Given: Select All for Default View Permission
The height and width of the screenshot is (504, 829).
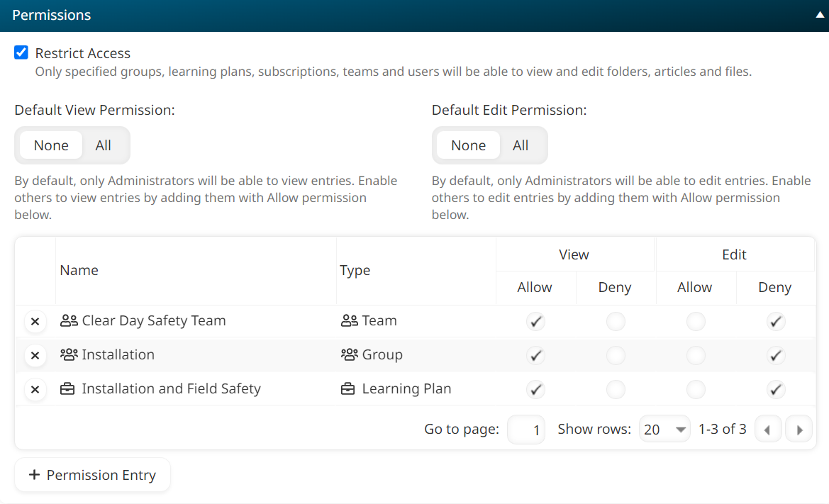Looking at the screenshot, I should (104, 145).
